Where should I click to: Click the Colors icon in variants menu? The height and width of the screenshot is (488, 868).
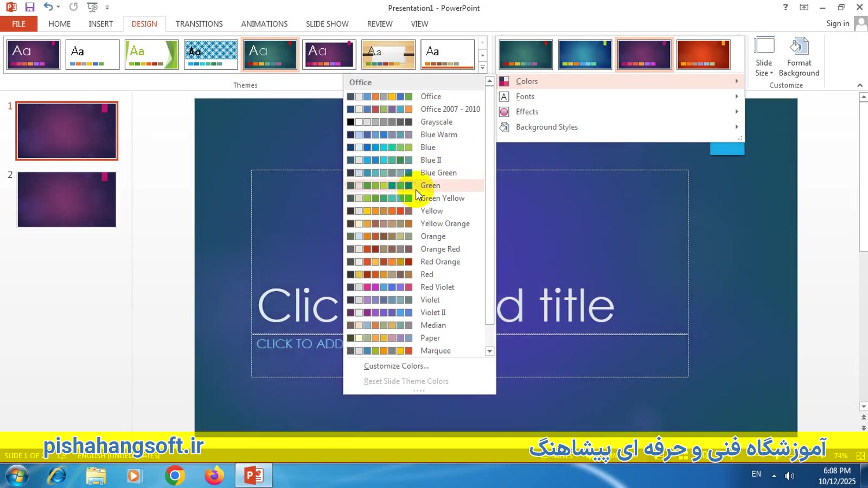504,81
